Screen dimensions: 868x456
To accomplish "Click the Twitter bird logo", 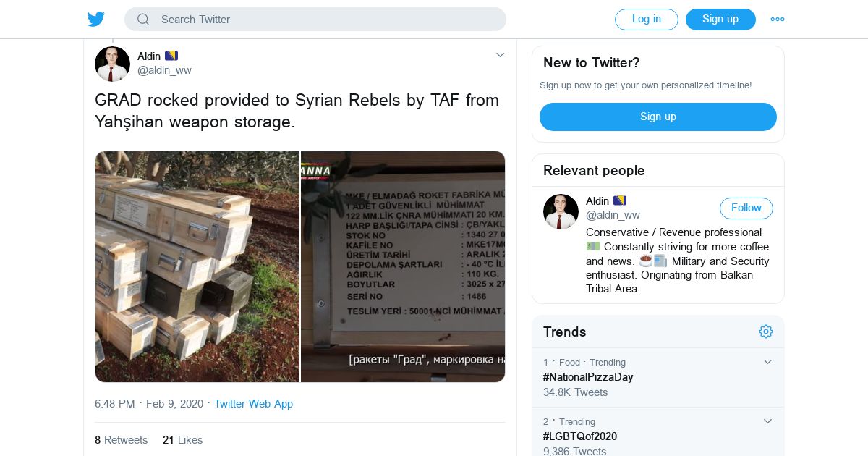I will pos(96,20).
